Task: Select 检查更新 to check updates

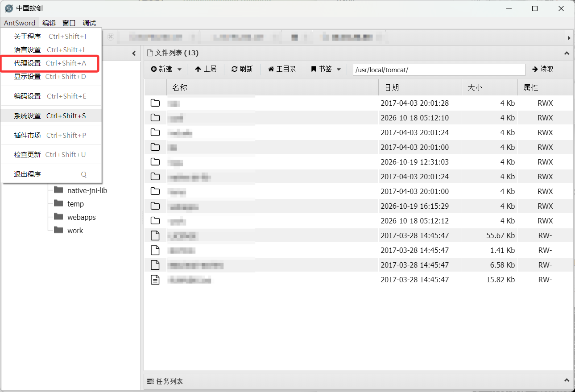Action: coord(51,155)
